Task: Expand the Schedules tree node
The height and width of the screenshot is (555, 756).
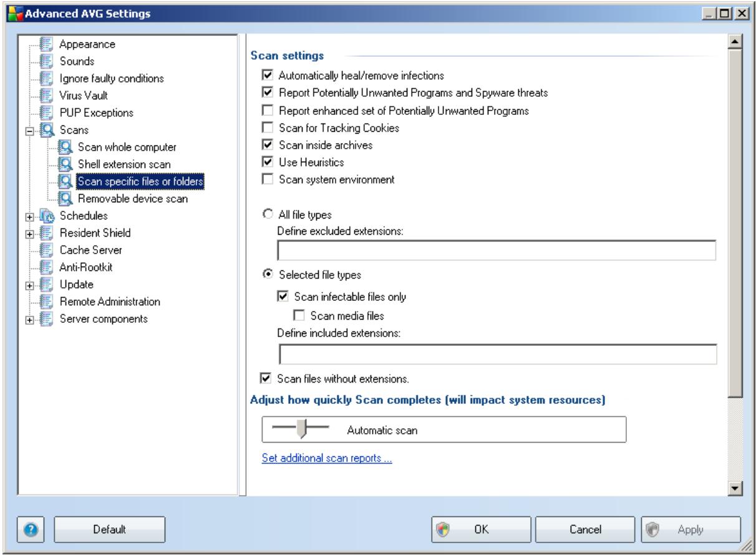Action: 28,216
